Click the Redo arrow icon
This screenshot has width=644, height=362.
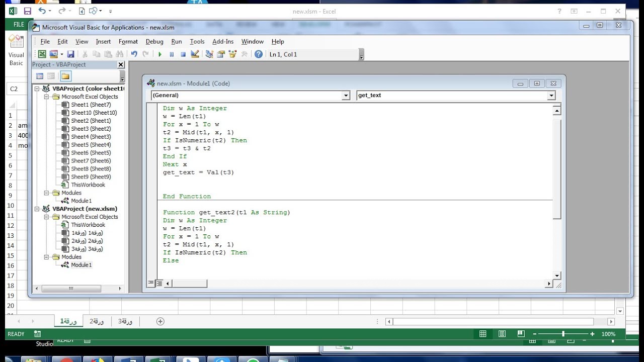click(146, 54)
